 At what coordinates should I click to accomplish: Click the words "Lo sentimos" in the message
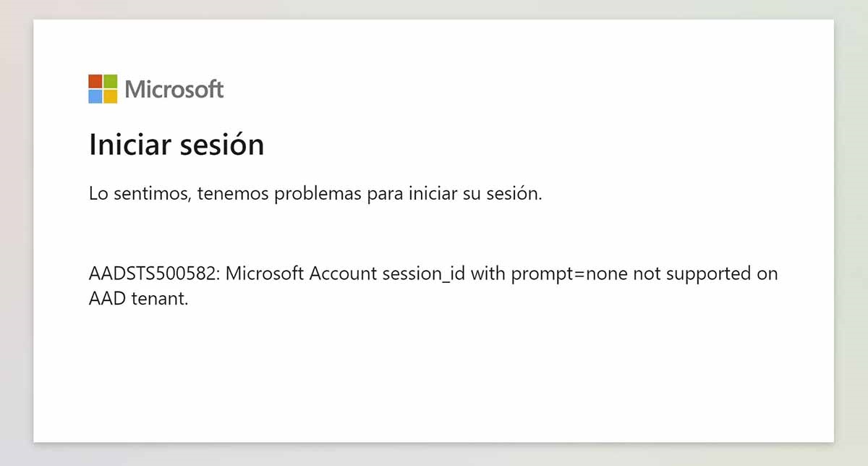pos(135,194)
